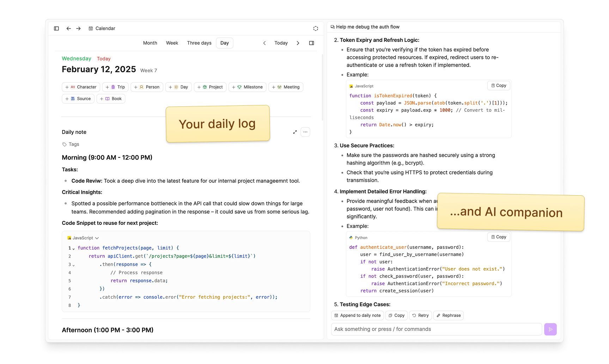Toggle the left sidebar panel icon

coord(56,29)
